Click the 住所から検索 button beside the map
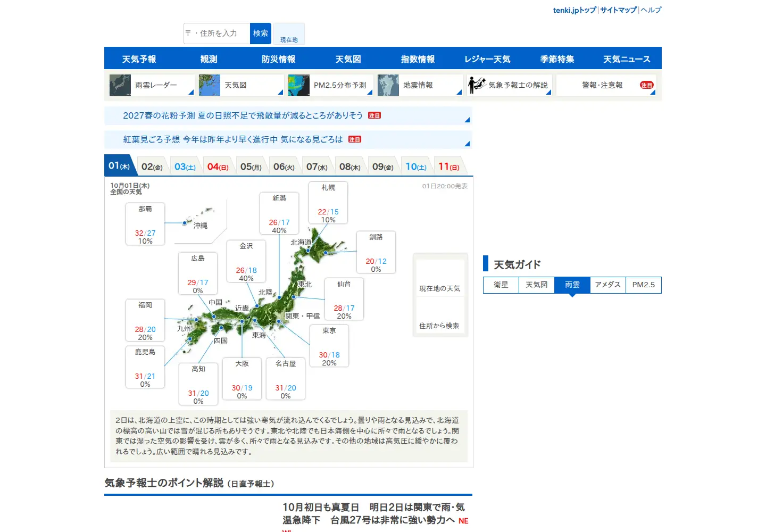The height and width of the screenshot is (532, 766). 440,315
